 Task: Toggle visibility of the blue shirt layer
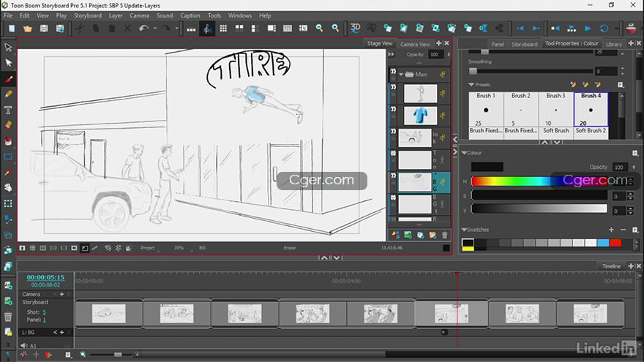pyautogui.click(x=394, y=109)
